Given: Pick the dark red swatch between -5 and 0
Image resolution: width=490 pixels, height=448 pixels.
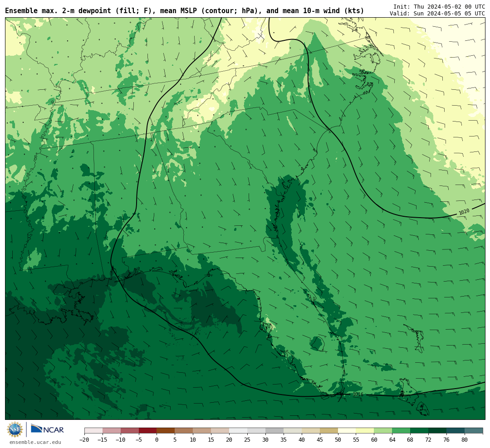Looking at the screenshot, I should (x=148, y=430).
